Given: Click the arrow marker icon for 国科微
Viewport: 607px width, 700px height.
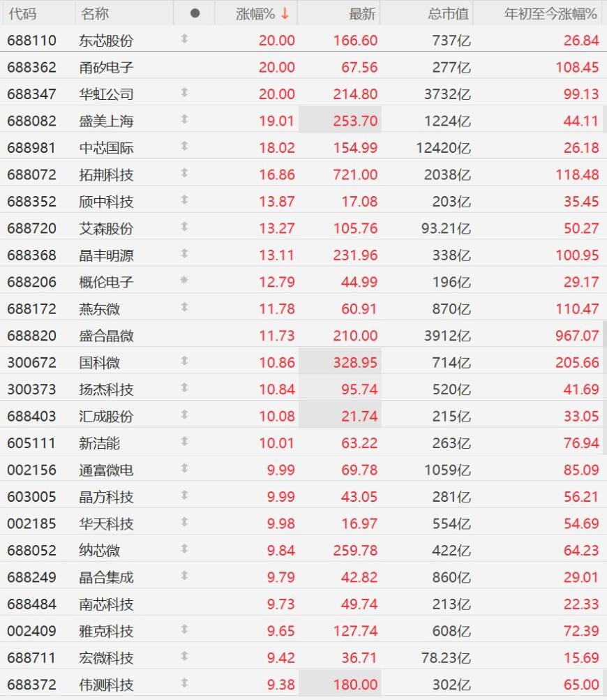Looking at the screenshot, I should pos(184,361).
